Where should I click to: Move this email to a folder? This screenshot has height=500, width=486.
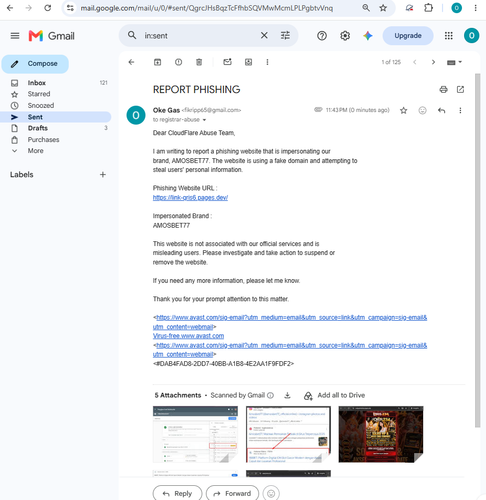248,62
